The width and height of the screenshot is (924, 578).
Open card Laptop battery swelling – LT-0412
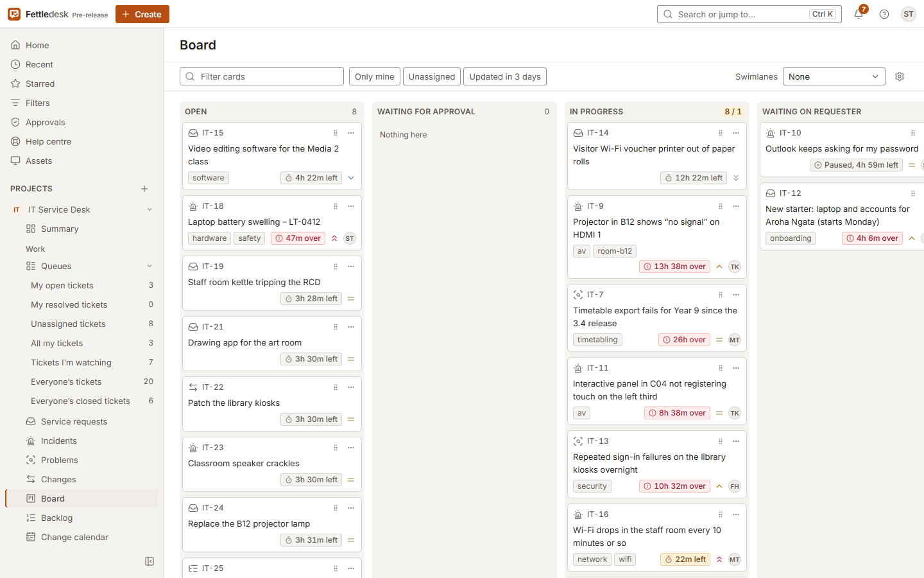[254, 222]
